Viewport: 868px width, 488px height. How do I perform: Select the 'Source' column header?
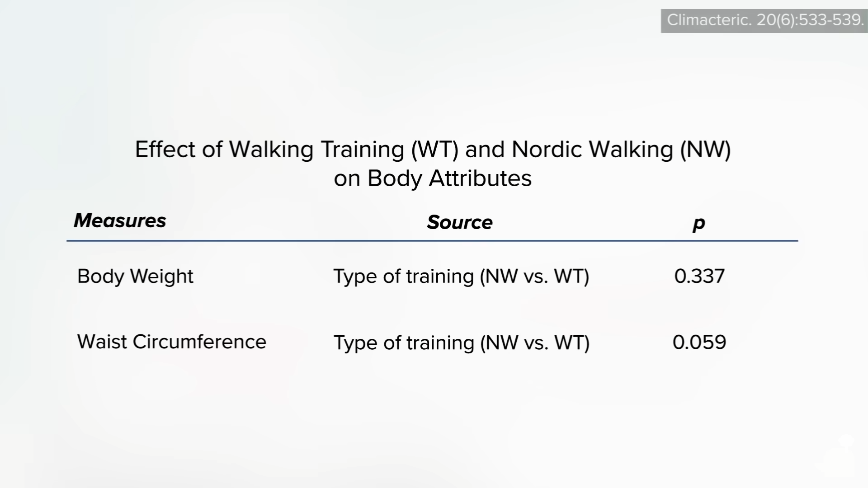pos(459,222)
